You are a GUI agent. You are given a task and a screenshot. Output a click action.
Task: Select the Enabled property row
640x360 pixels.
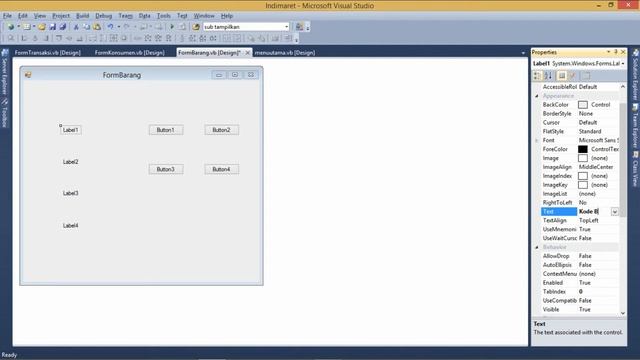[580, 283]
